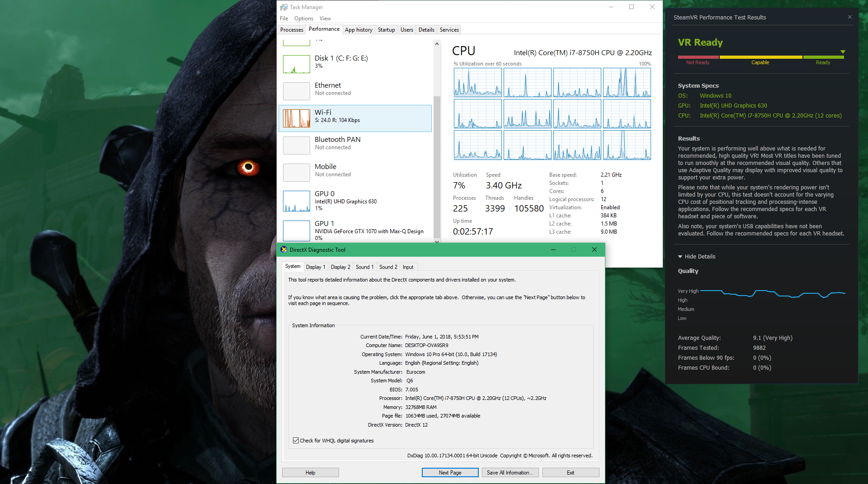Click the DirectX Diagnostic Tool title icon
The width and height of the screenshot is (868, 484).
[x=284, y=249]
